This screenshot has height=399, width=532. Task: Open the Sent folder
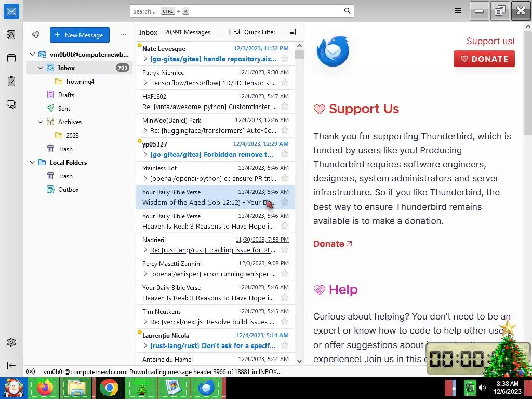79,108
